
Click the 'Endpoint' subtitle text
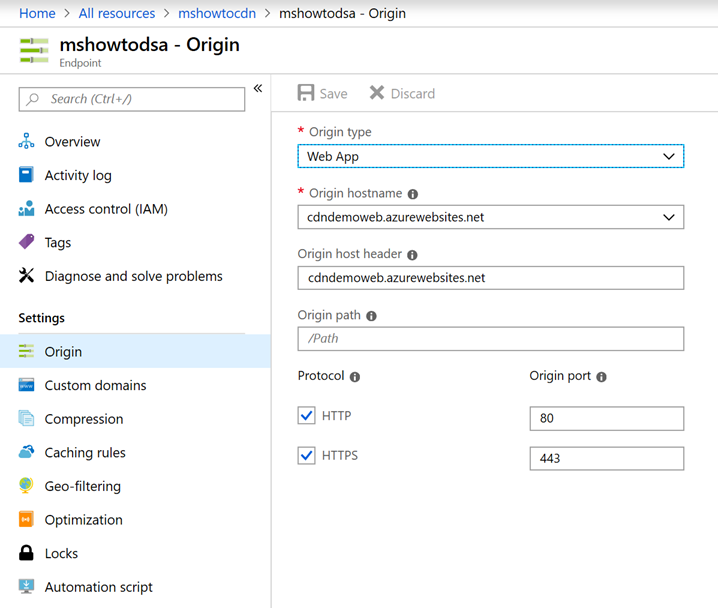(80, 63)
